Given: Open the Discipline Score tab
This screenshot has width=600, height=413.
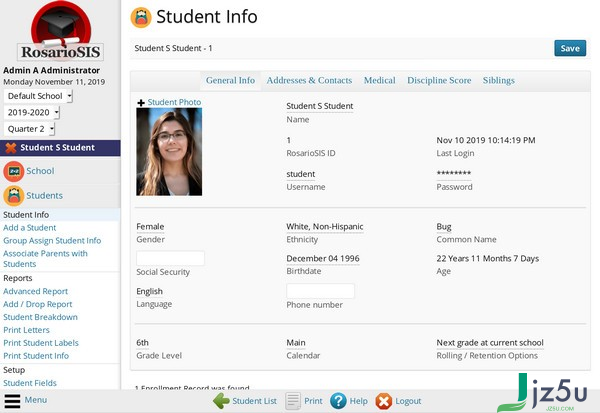Looking at the screenshot, I should coord(439,80).
